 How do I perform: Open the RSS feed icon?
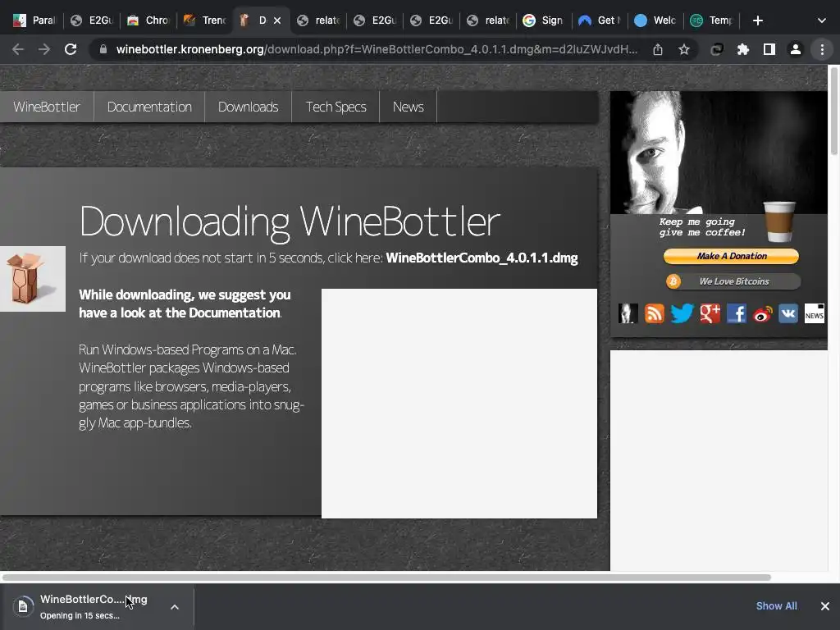(x=654, y=313)
